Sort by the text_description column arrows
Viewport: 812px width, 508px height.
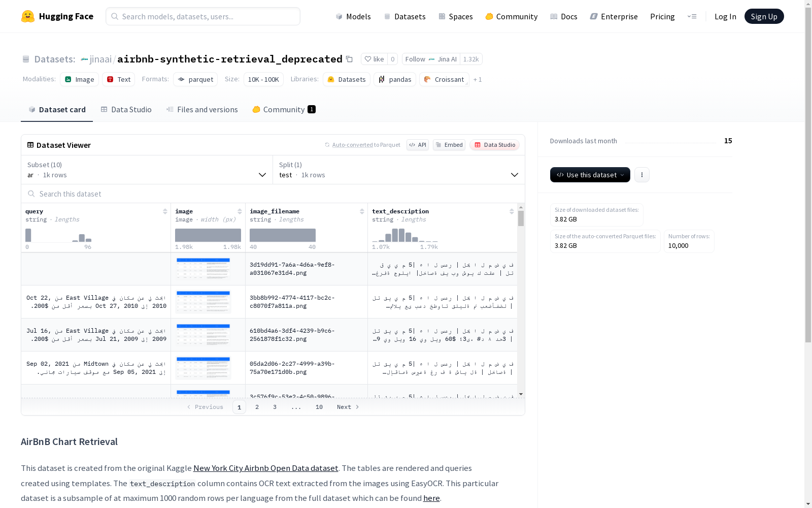coord(512,211)
